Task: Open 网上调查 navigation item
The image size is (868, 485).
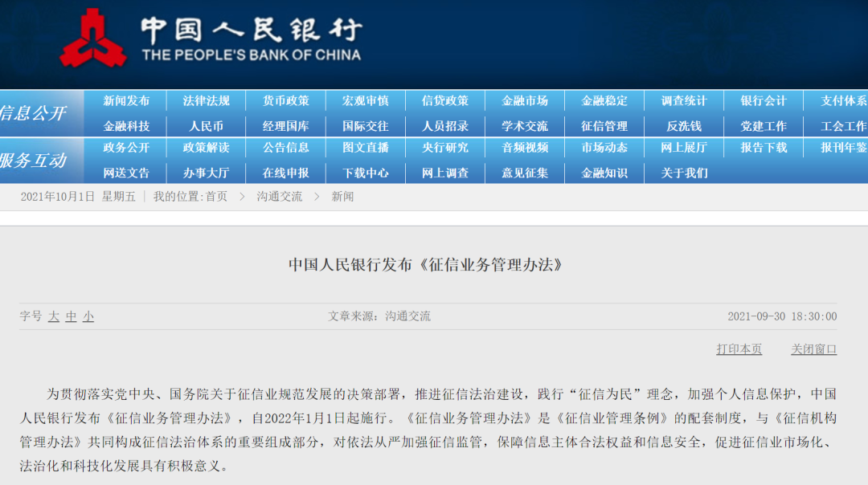Action: (x=445, y=173)
